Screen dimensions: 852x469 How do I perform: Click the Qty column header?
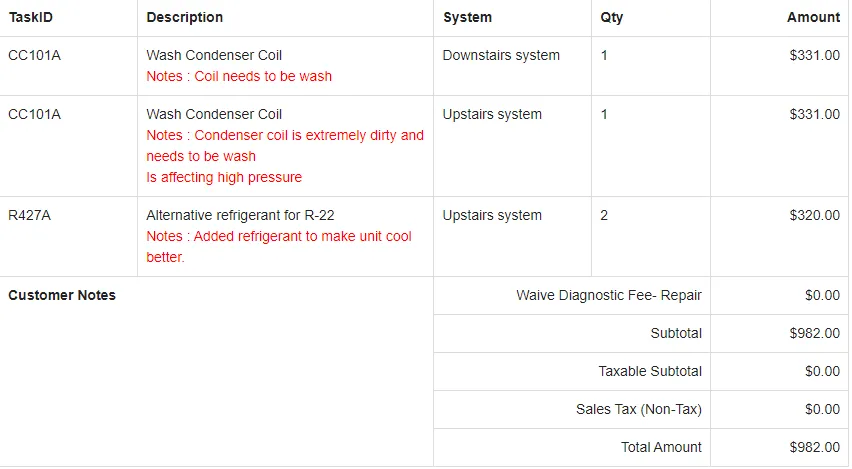(x=611, y=17)
